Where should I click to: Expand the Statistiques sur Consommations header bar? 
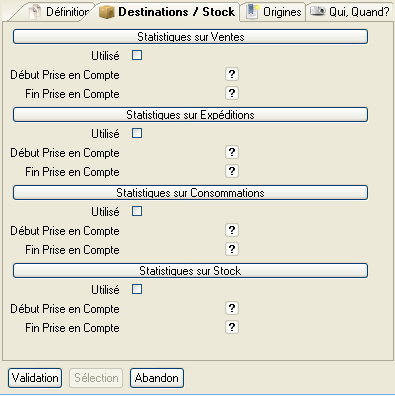(x=190, y=193)
